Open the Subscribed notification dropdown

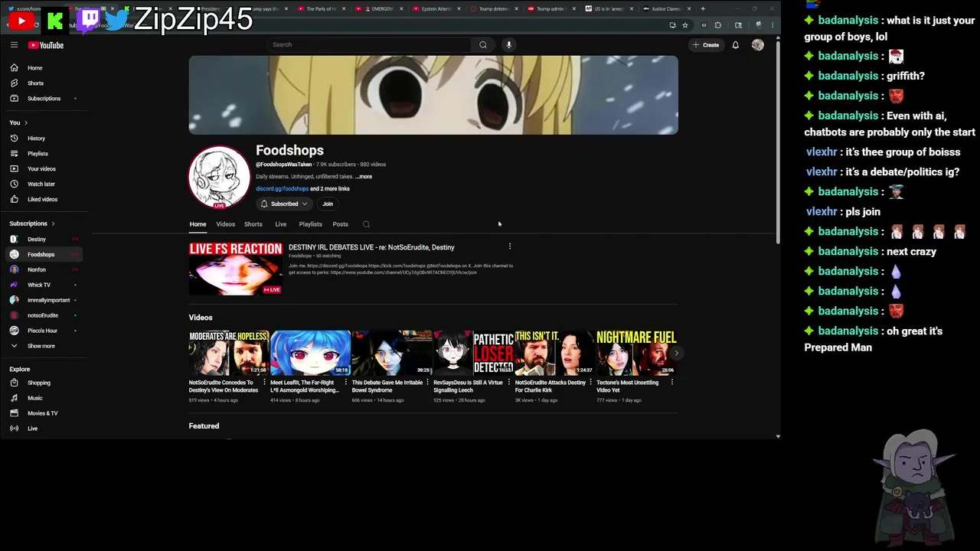[x=284, y=204]
